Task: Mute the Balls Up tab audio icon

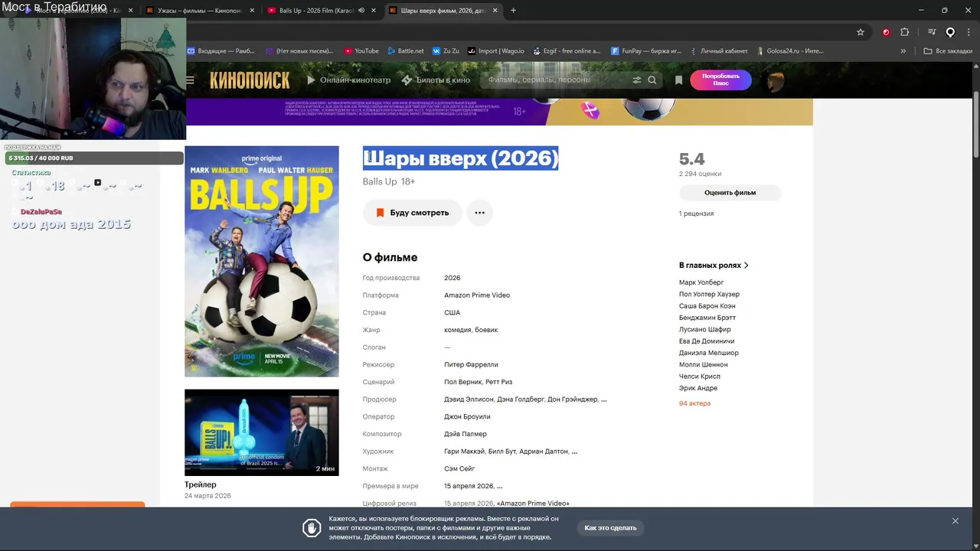Action: (x=361, y=11)
